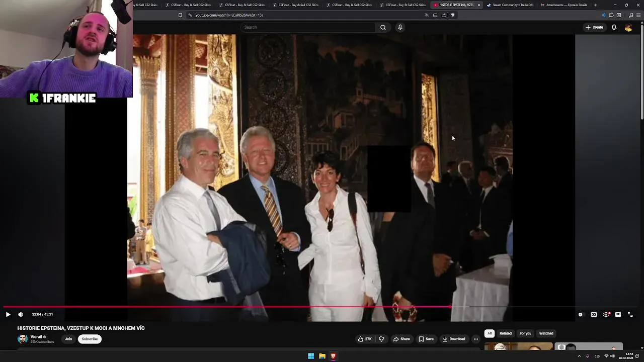
Task: Play the YouTube video
Action: 8,314
